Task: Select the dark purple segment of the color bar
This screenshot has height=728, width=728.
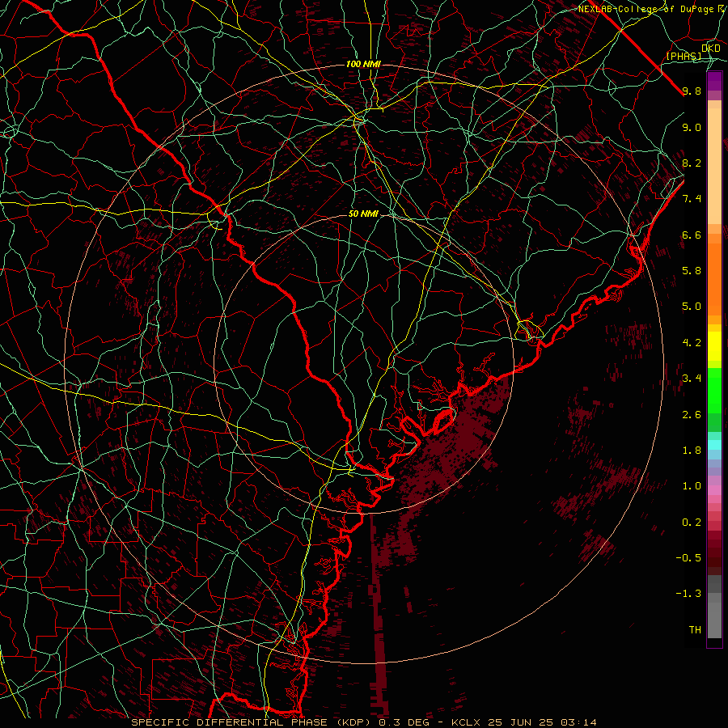Action: point(714,81)
